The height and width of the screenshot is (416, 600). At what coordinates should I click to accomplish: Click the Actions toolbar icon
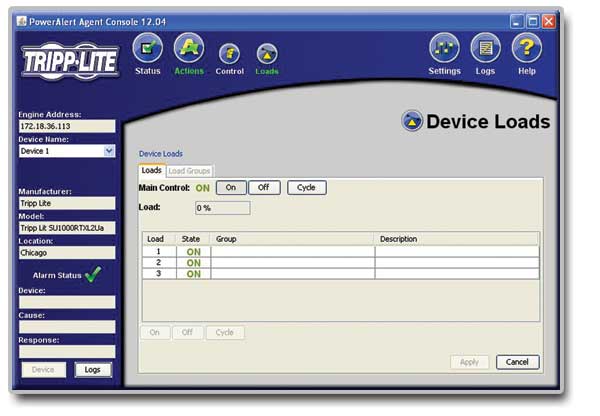coord(188,50)
